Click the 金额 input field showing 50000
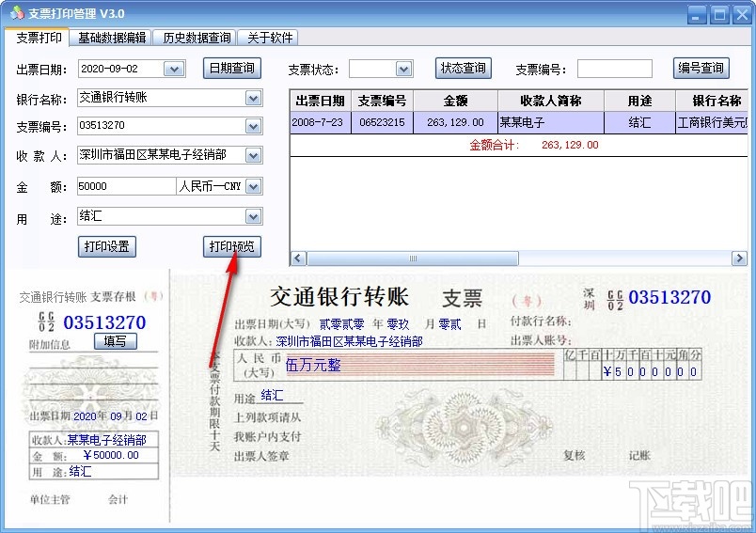756x533 pixels. (x=126, y=186)
